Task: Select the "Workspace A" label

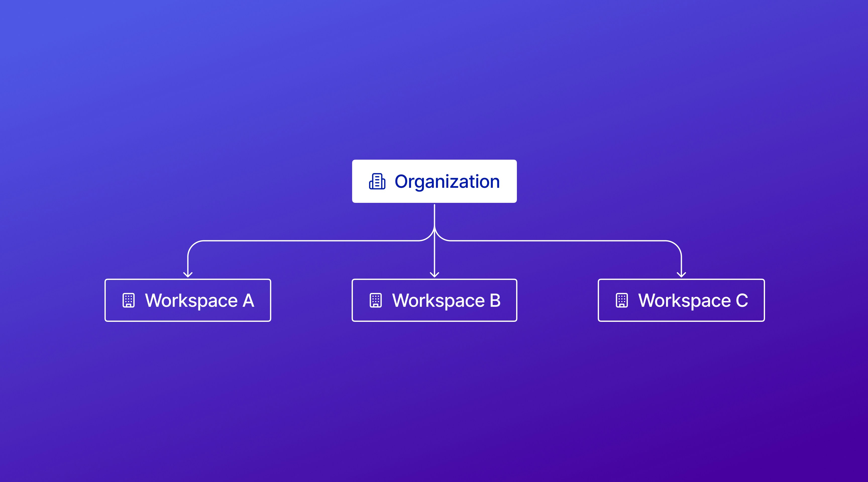Action: point(199,300)
